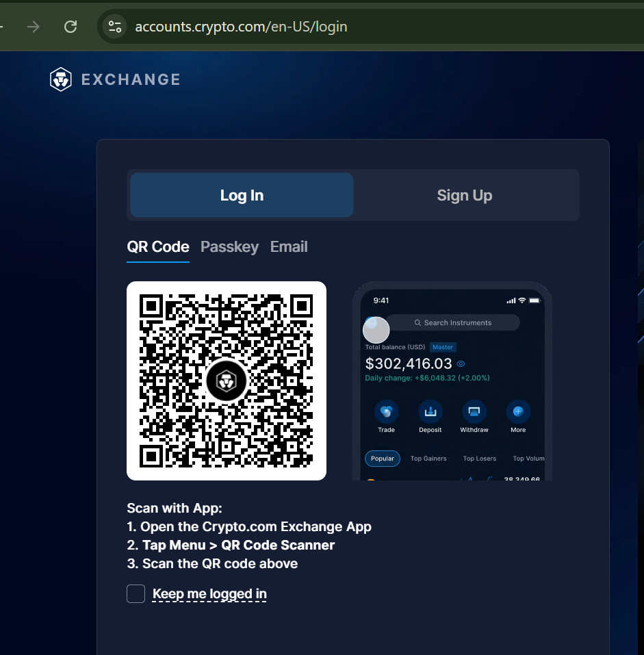644x655 pixels.
Task: Select the Log In tab
Action: pos(242,195)
